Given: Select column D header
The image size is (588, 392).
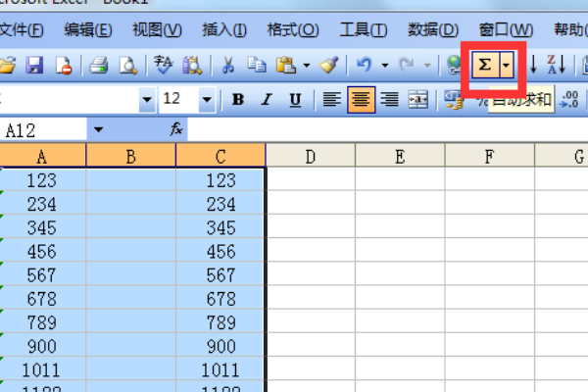Looking at the screenshot, I should click(311, 155).
